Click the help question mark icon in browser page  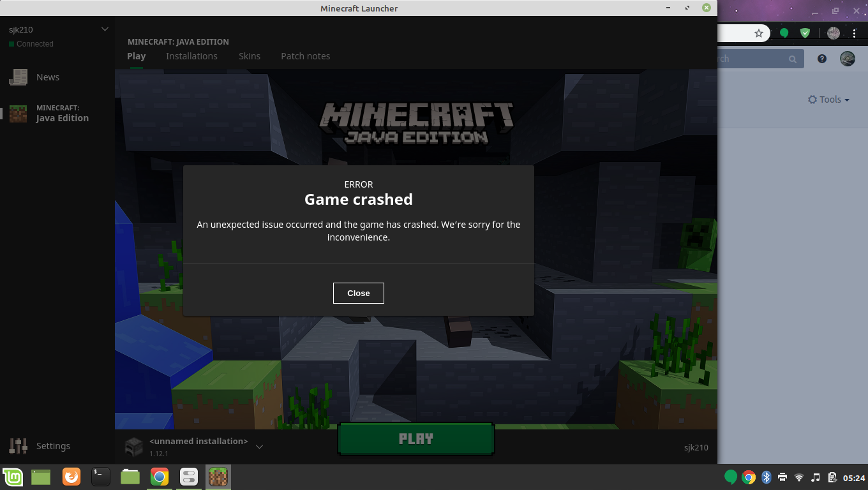pos(822,59)
